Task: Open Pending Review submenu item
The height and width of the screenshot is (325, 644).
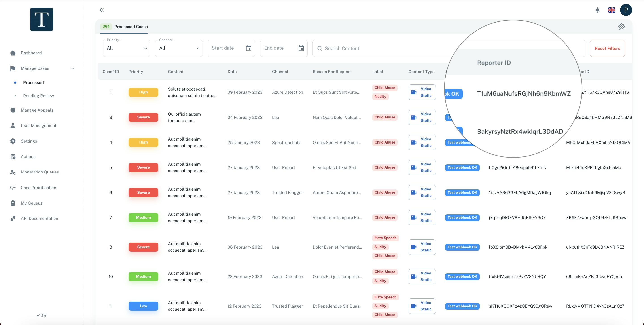Action: (38, 96)
